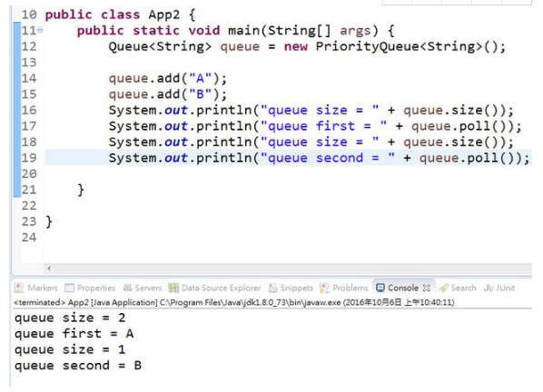Place cursor on line 12 PriorityQueue text

(367, 46)
